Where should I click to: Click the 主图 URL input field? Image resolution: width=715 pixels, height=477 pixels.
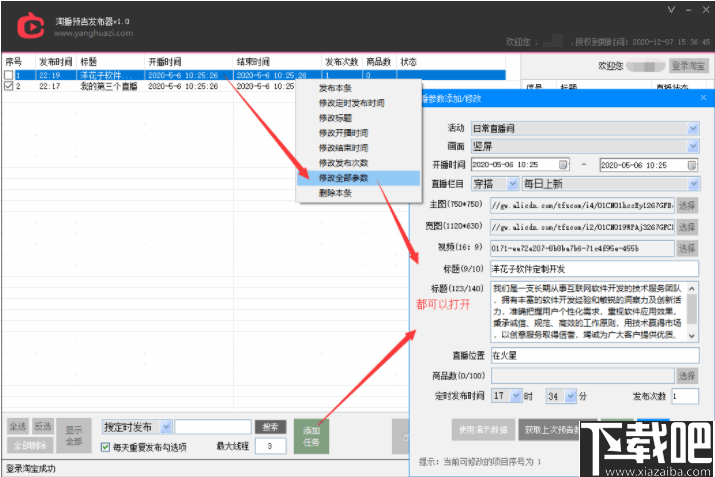coord(582,206)
